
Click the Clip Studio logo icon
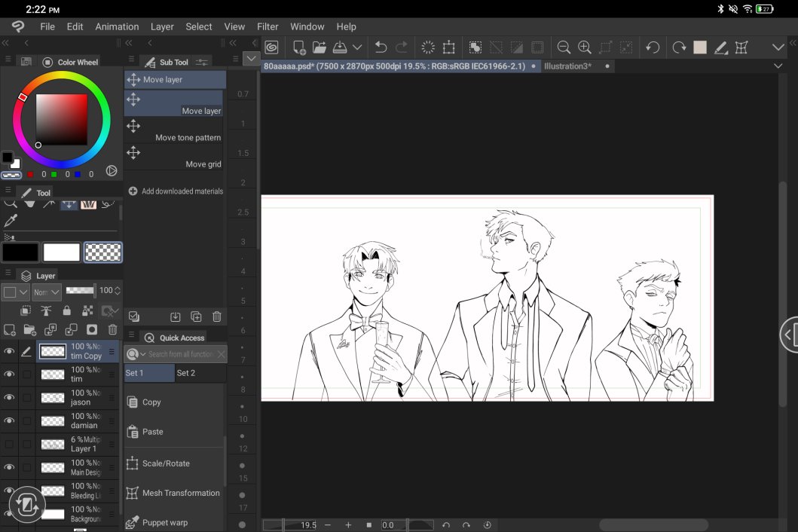(18, 26)
